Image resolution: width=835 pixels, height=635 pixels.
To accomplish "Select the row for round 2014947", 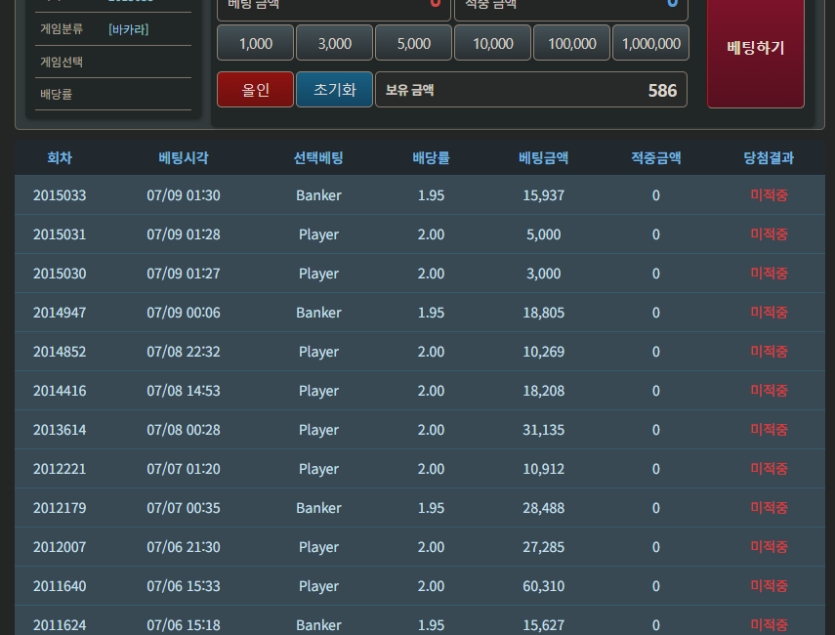I will click(420, 312).
